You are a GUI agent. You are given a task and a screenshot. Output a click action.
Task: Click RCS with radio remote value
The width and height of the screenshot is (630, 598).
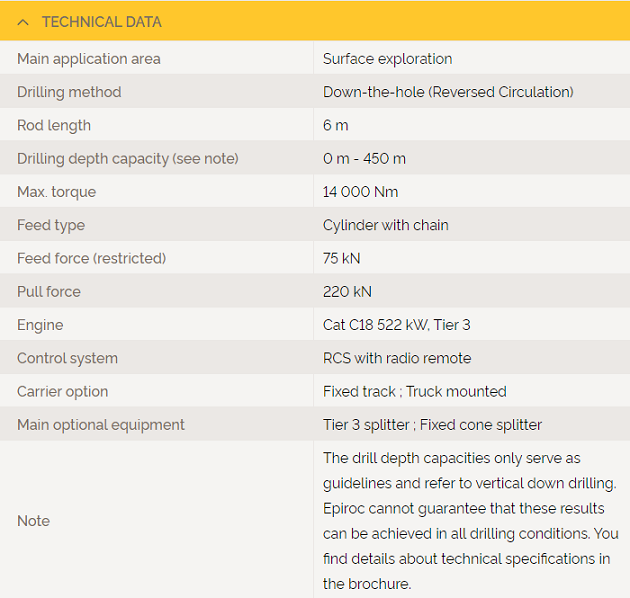point(397,358)
